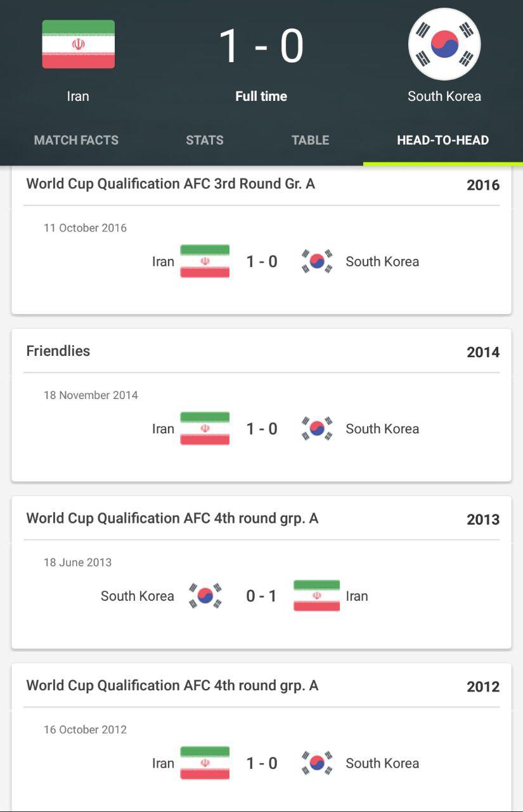Open the Friendlies competition header
Screen dimensions: 523x812
click(x=58, y=351)
